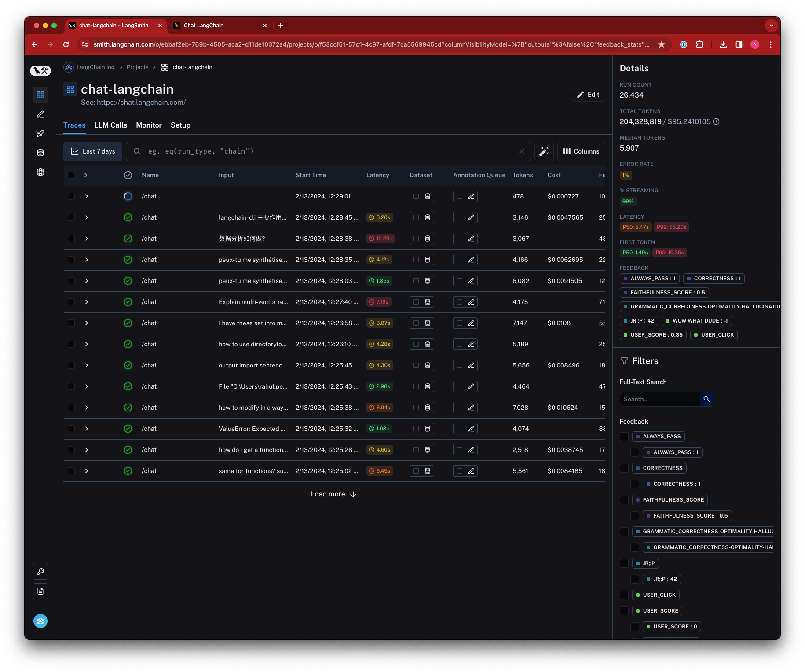Open the API keys icon in sidebar
The image size is (805, 672).
(x=40, y=572)
